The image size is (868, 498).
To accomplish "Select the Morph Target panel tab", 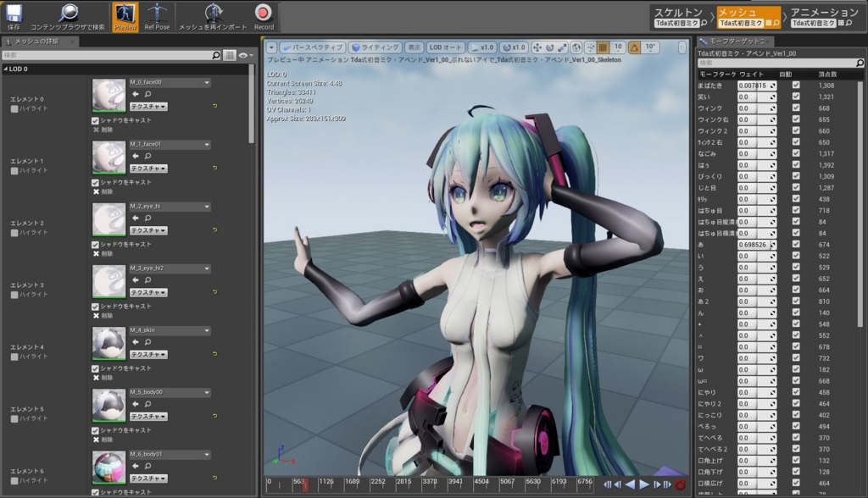I will (x=735, y=41).
